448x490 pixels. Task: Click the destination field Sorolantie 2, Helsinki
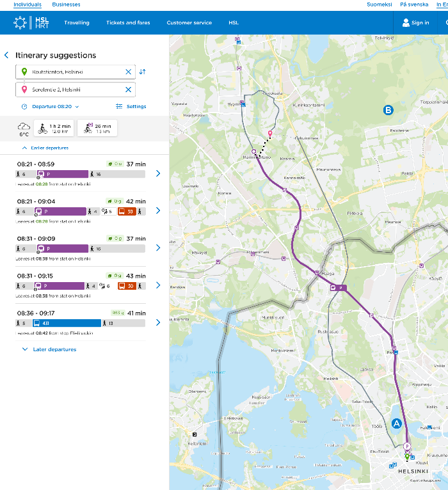pos(75,90)
